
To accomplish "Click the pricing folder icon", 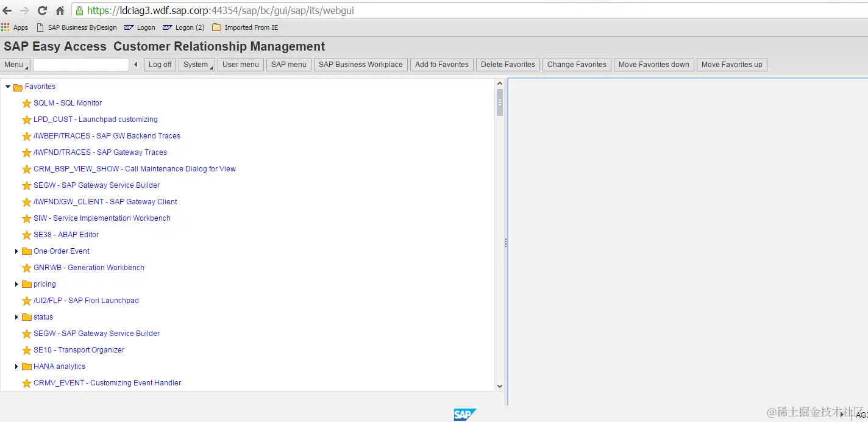I will [x=27, y=284].
